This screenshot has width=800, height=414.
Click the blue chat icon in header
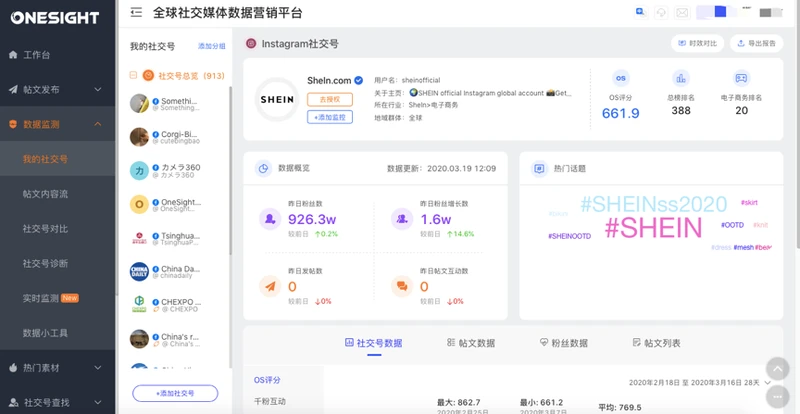click(641, 12)
